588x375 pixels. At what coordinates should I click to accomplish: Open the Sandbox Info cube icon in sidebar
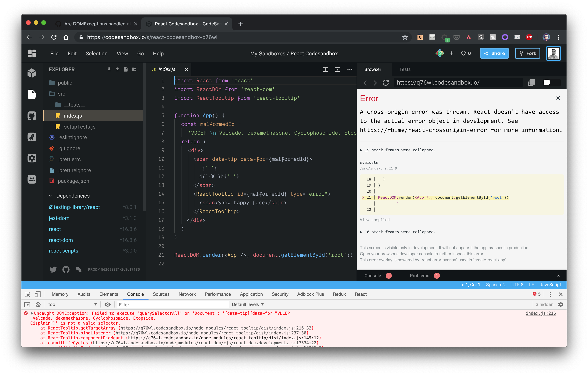32,73
